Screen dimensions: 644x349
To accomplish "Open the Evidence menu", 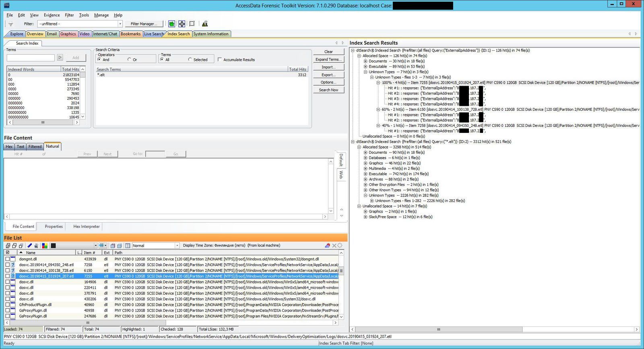I will (52, 15).
